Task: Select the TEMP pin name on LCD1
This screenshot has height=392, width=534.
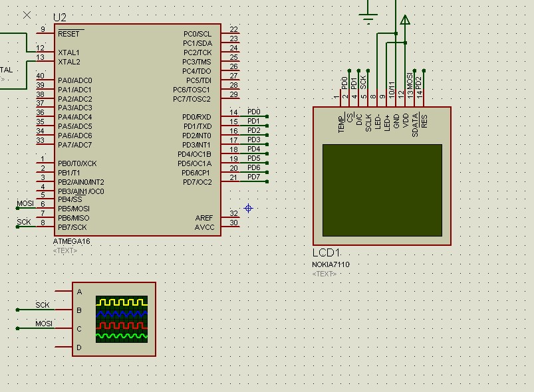Action: point(341,124)
